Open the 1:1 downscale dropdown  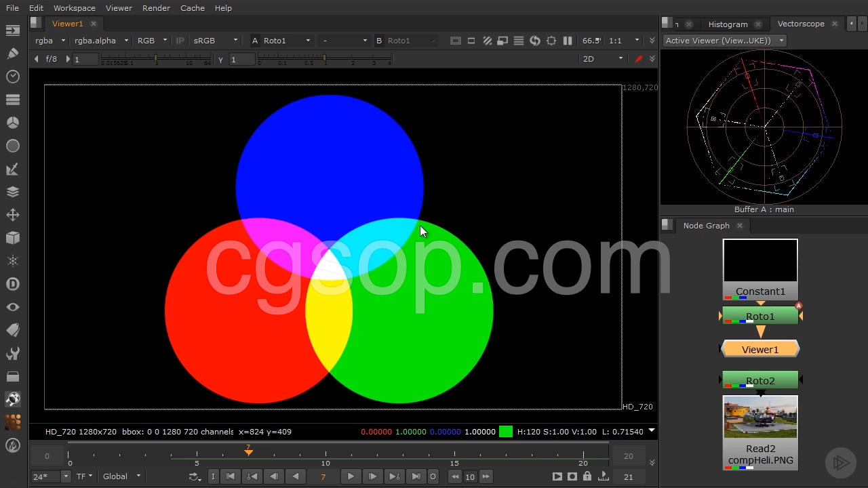624,41
